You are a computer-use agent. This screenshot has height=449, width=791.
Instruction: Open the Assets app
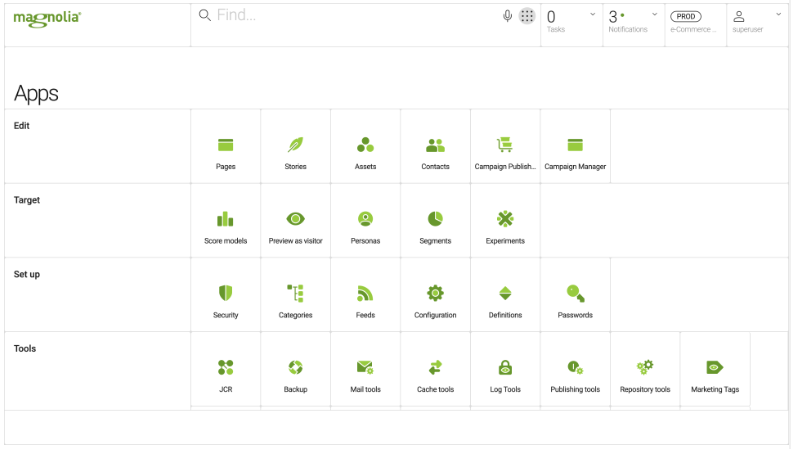[x=365, y=146]
